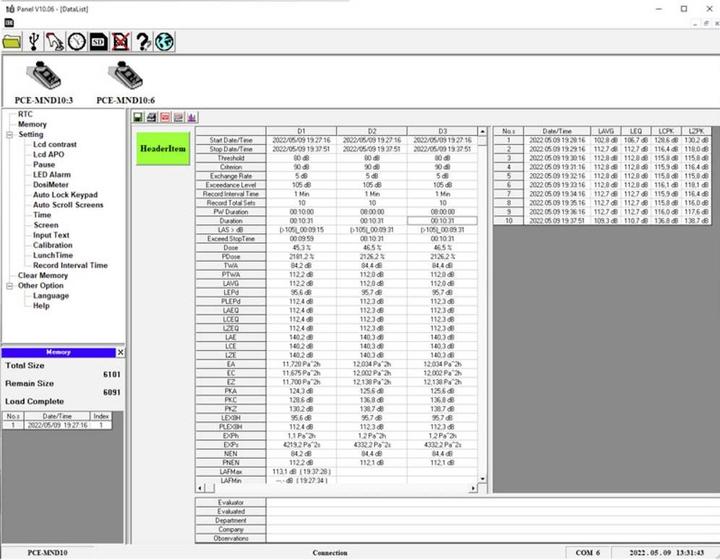Select RTC in the tree
This screenshot has width=720, height=560.
[x=25, y=114]
